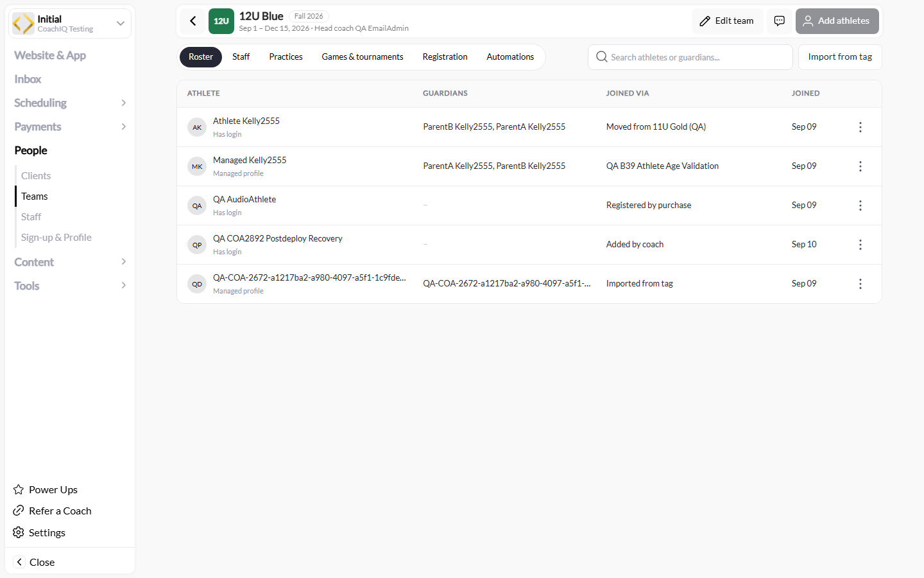Switch to the Staff tab
924x578 pixels.
[241, 57]
